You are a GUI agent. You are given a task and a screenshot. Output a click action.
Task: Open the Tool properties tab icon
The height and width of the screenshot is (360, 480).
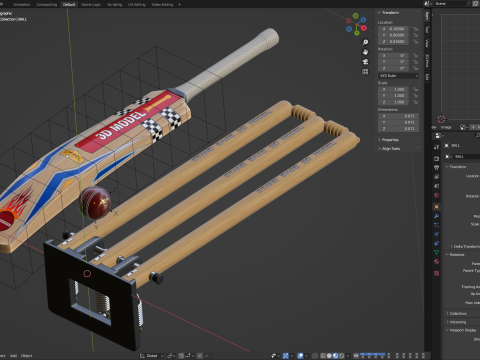(x=436, y=147)
